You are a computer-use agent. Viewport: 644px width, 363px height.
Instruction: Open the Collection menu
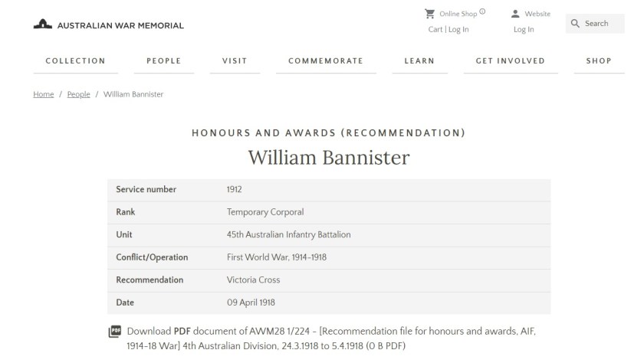(x=75, y=61)
